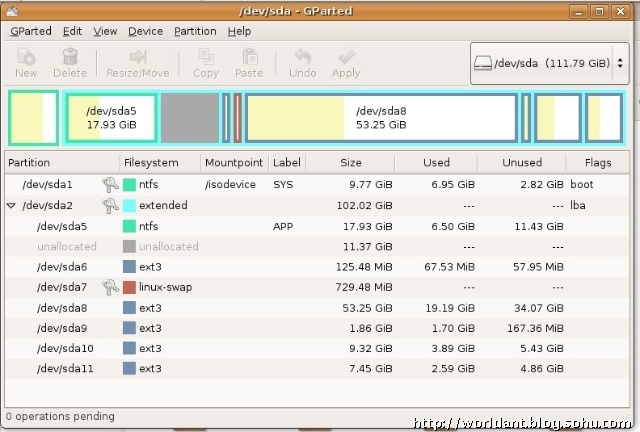Collapse the /dev/sda2 extended partition tree
640x432 pixels.
tap(12, 205)
